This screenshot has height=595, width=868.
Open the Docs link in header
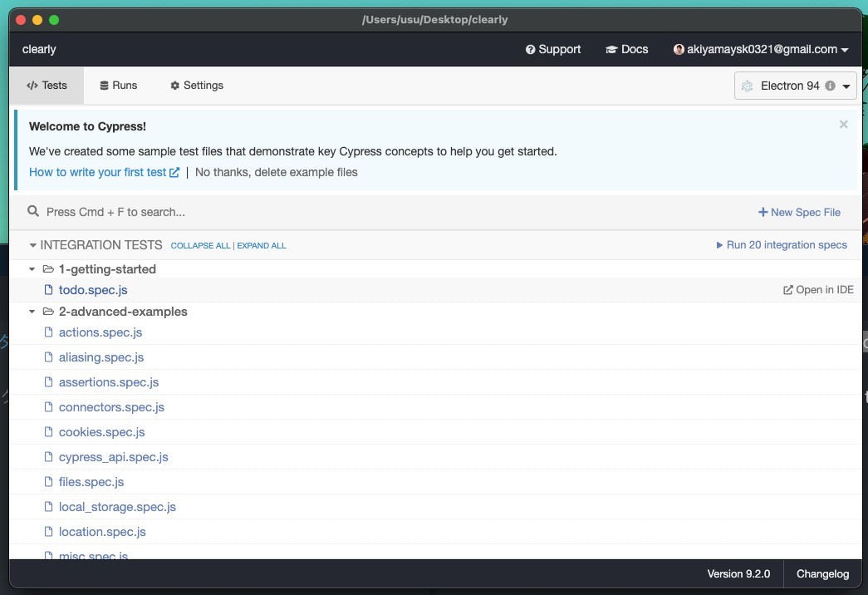[x=626, y=49]
